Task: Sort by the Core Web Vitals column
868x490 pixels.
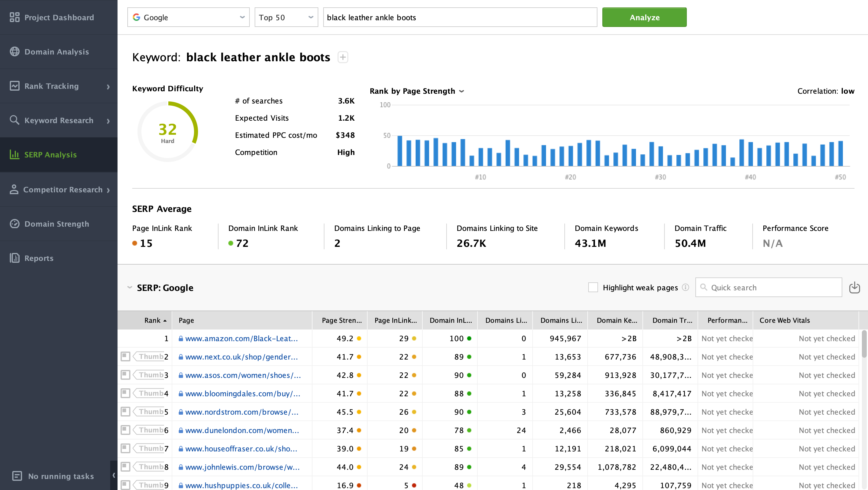Action: point(806,320)
